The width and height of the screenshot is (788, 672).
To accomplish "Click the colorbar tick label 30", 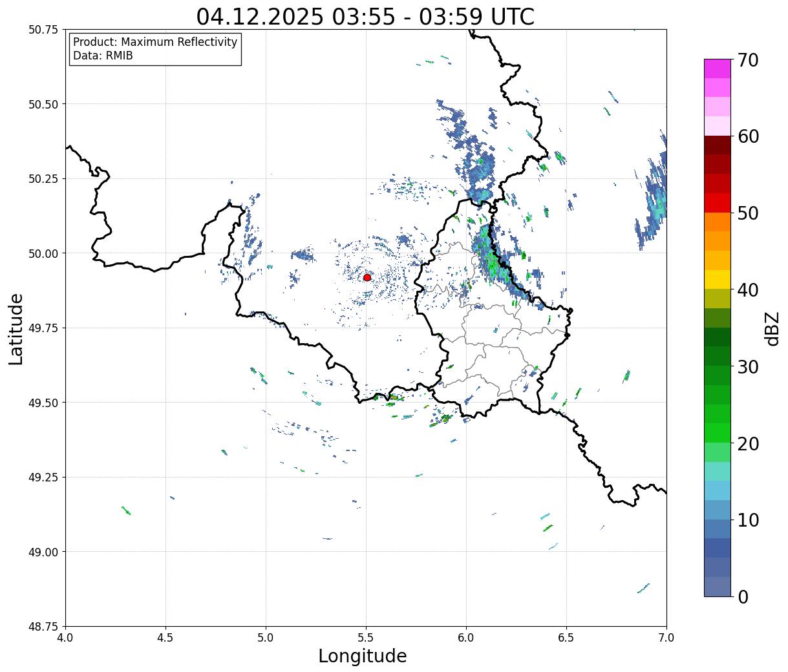I will (x=748, y=366).
